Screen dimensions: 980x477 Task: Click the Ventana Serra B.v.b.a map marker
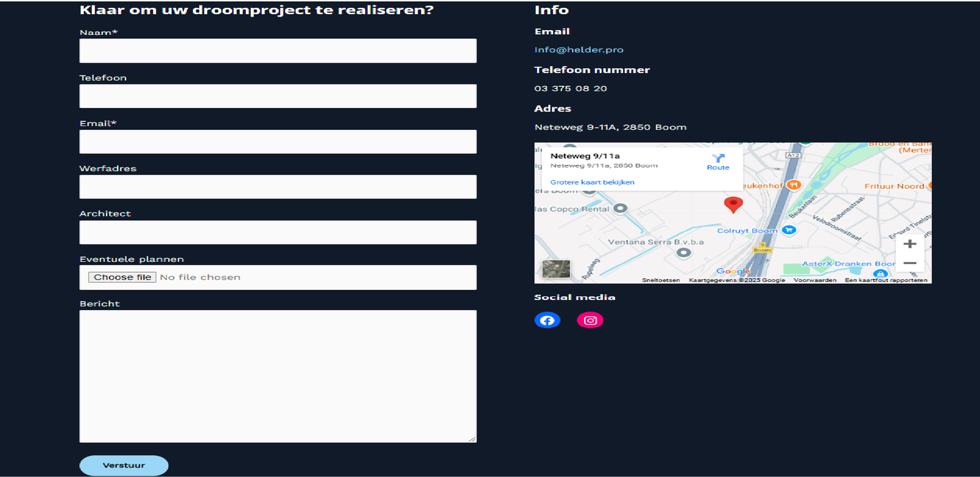(x=684, y=253)
